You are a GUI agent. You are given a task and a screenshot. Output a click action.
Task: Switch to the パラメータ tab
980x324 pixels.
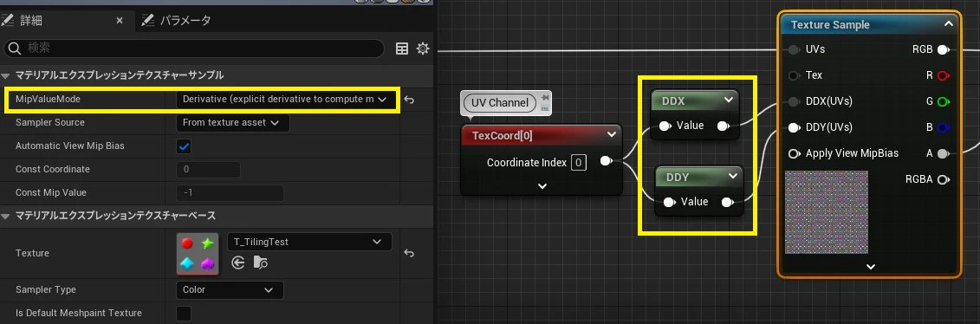click(x=177, y=21)
